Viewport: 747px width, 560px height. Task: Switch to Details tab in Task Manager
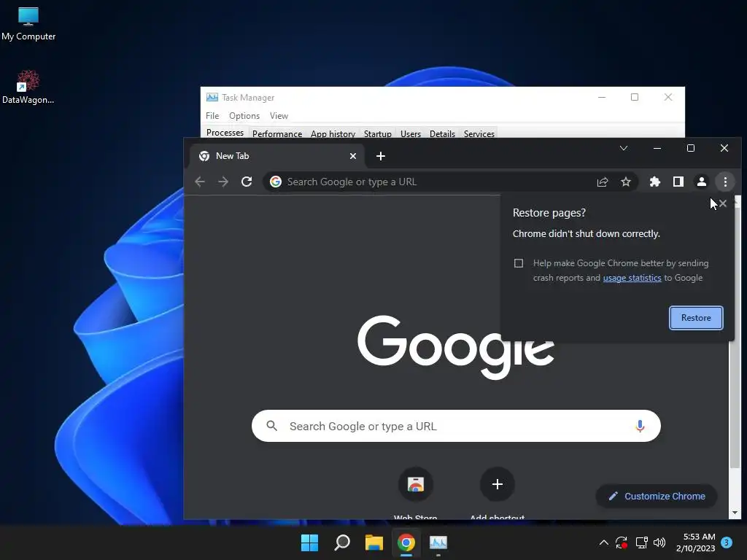[x=442, y=133]
